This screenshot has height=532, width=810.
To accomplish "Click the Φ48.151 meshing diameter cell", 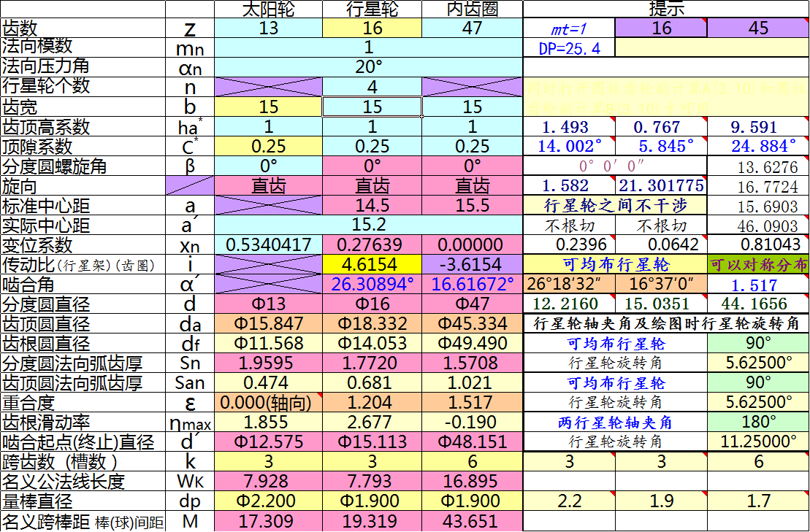I will tap(472, 442).
